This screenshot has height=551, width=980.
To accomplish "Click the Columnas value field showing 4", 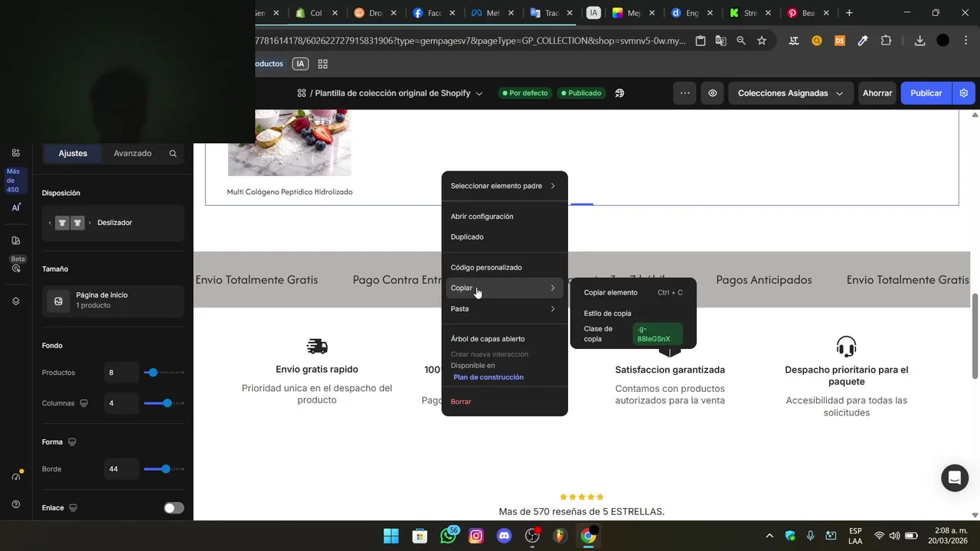I will click(x=122, y=403).
